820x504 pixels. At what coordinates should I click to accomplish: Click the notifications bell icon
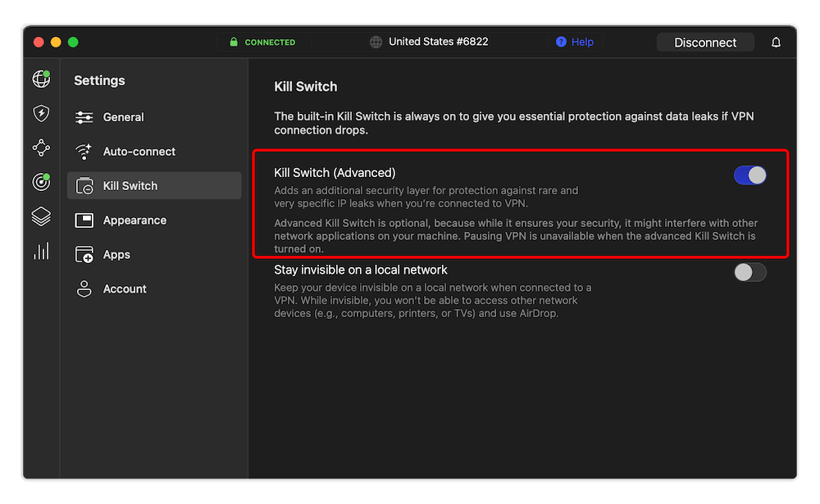pyautogui.click(x=776, y=43)
